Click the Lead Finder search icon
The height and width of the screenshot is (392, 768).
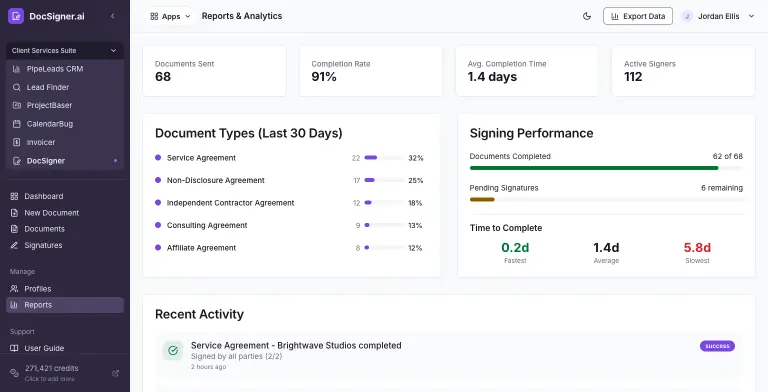pyautogui.click(x=16, y=87)
